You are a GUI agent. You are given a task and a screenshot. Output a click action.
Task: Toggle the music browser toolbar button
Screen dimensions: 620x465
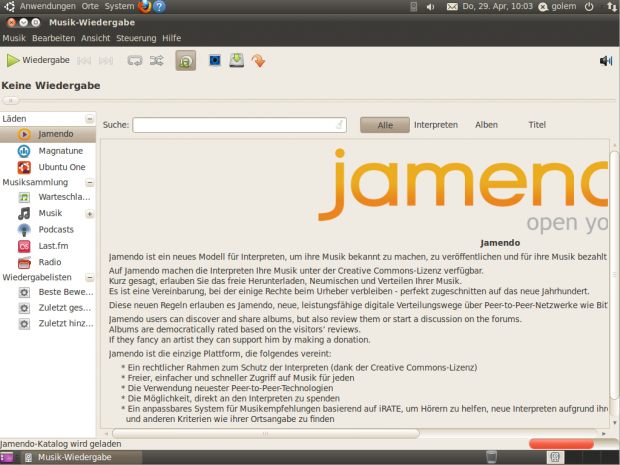click(186, 61)
